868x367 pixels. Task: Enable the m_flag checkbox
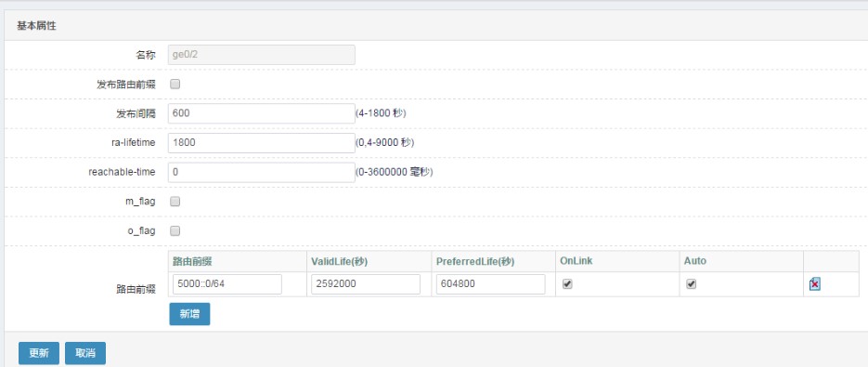click(175, 202)
